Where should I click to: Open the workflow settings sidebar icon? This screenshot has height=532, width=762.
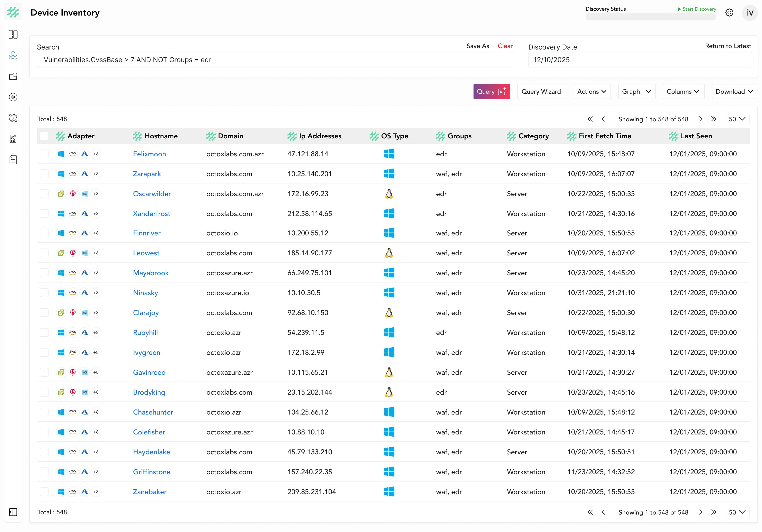point(13,118)
